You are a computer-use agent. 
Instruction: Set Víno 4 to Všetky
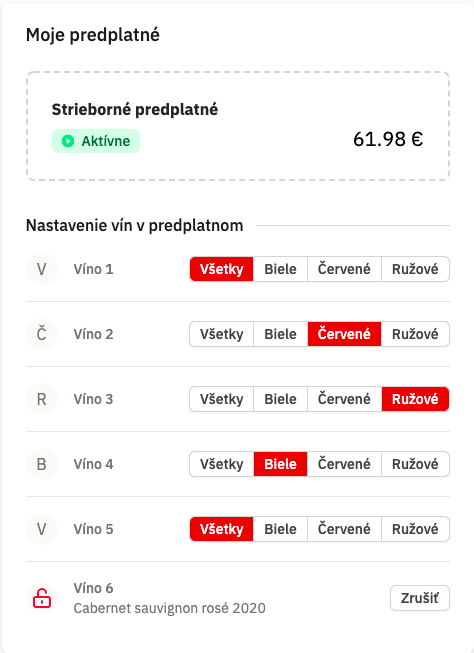(x=222, y=464)
